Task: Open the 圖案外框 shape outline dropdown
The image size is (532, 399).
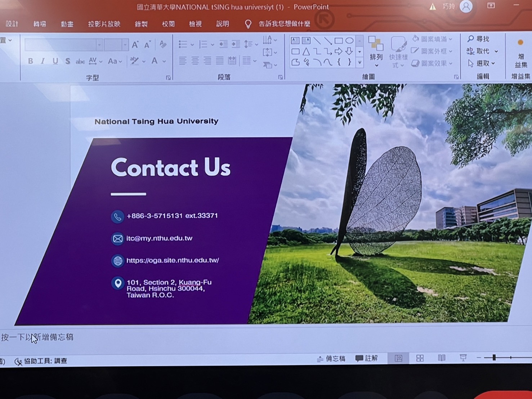Action: (x=432, y=51)
